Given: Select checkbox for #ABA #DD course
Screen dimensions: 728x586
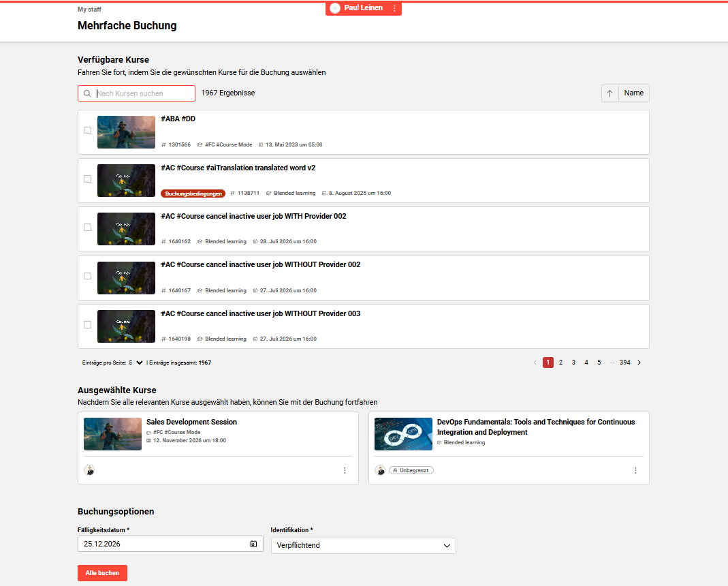Looking at the screenshot, I should coord(87,130).
